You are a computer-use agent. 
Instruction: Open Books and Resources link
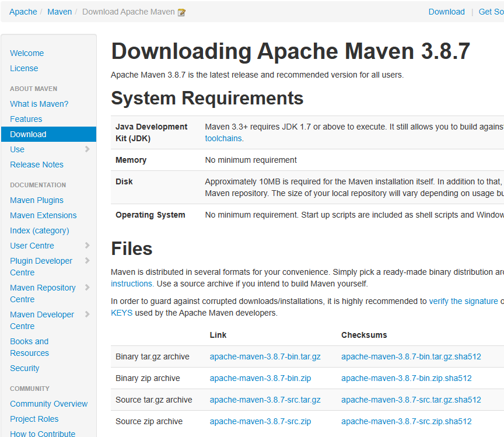tap(30, 347)
